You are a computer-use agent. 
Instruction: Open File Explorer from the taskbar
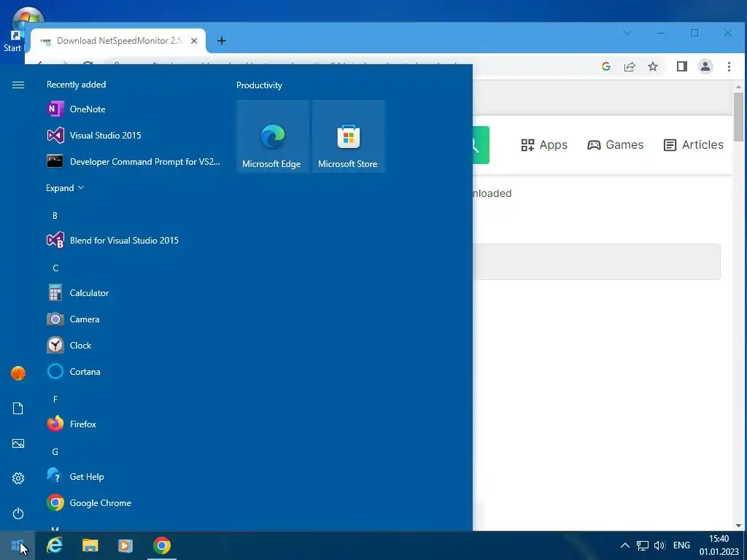pos(90,545)
